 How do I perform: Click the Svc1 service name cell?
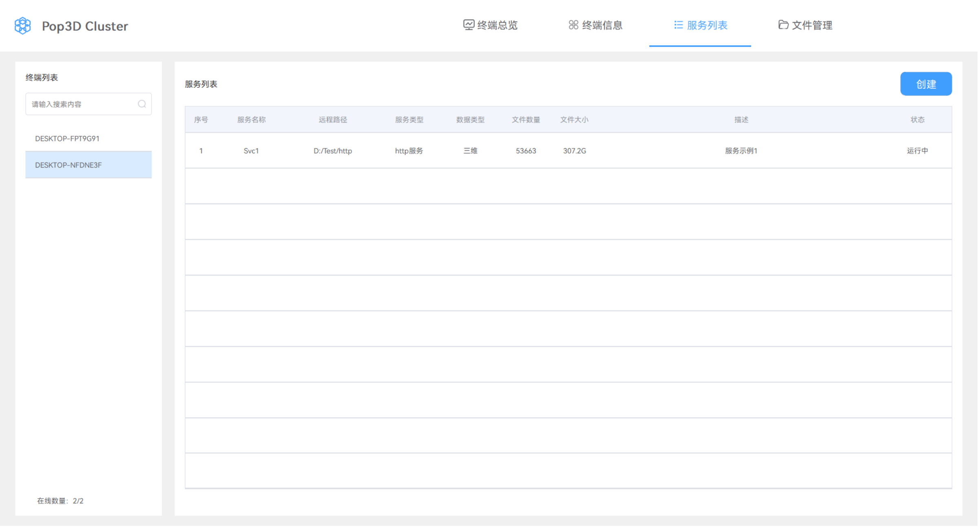[251, 151]
